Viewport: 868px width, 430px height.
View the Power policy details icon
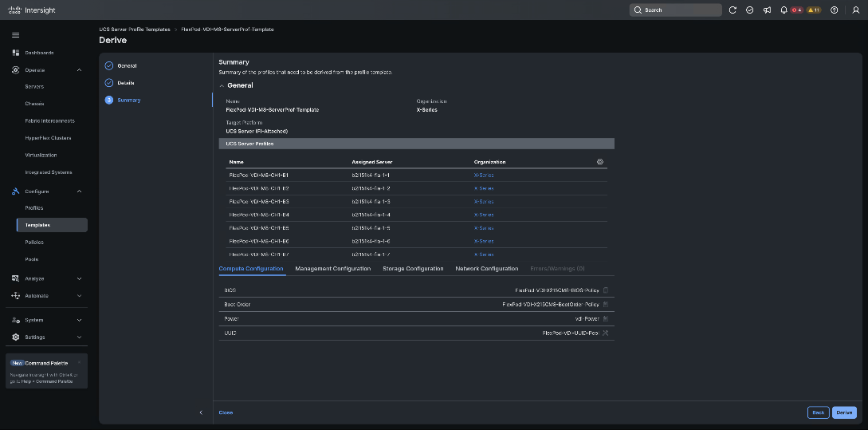(606, 318)
